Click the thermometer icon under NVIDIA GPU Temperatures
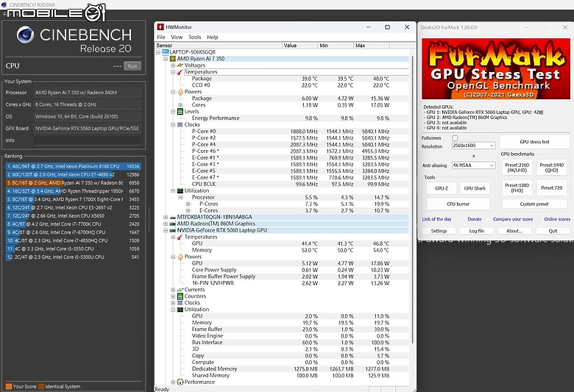 click(x=180, y=237)
